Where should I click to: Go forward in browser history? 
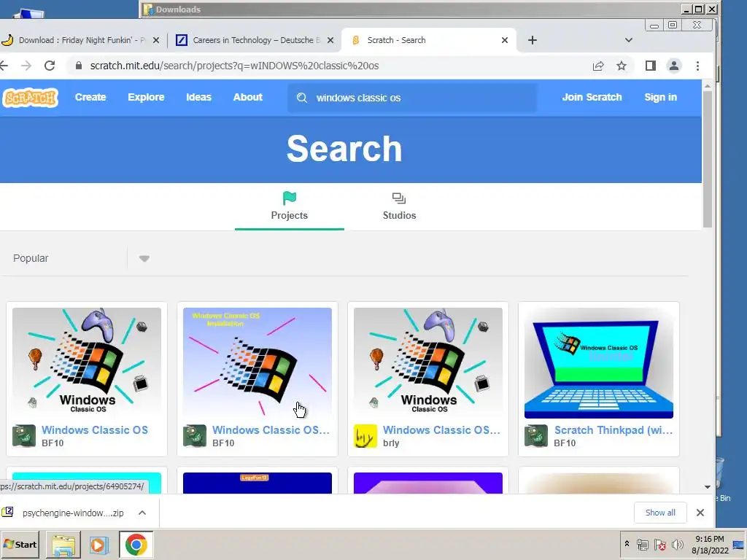pos(27,66)
